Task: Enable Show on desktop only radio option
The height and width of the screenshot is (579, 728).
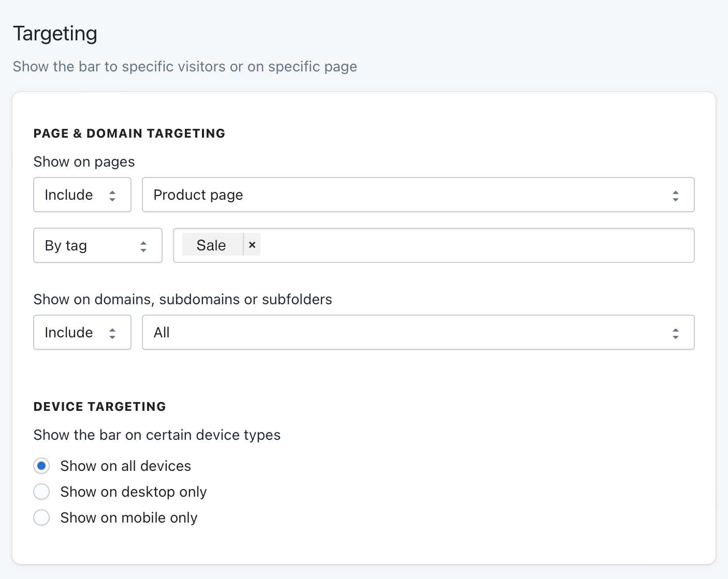Action: (x=41, y=492)
